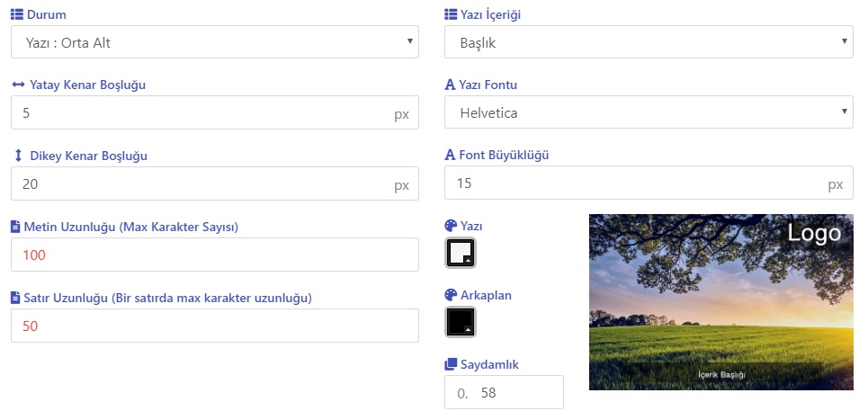Click the document icon beside Metin Uzunluğu
Image resolution: width=868 pixels, height=411 pixels.
click(x=16, y=227)
